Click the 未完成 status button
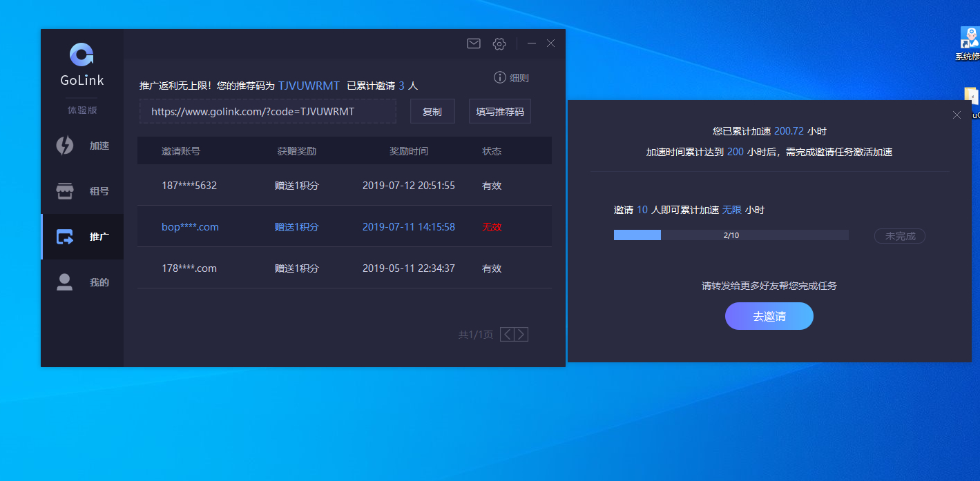This screenshot has height=481, width=980. tap(900, 236)
